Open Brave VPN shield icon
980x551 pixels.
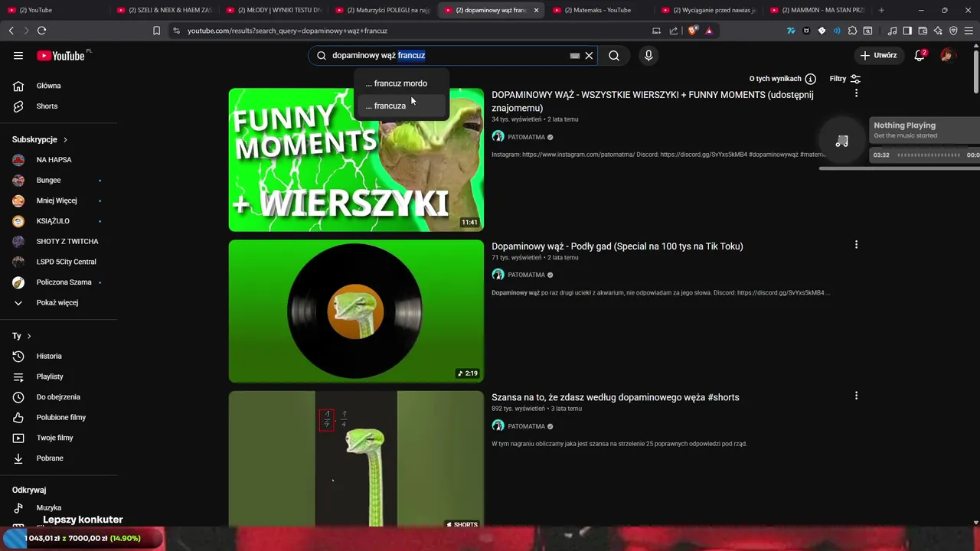[x=953, y=31]
